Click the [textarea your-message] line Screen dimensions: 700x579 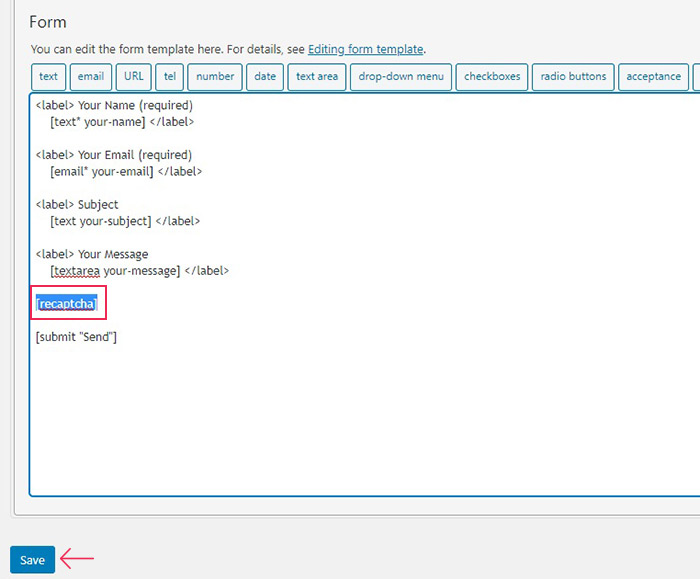tap(139, 271)
